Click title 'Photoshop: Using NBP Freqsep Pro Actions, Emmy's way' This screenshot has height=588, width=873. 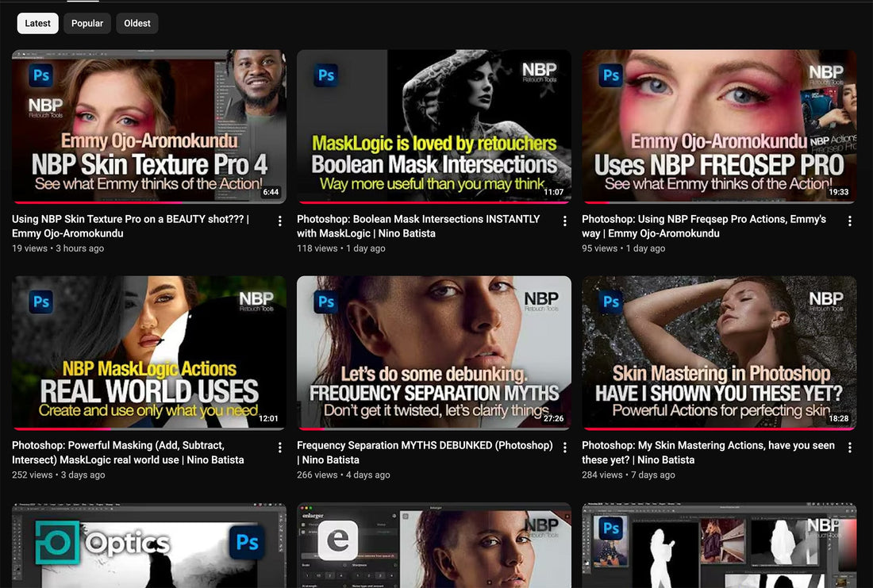[x=704, y=226]
